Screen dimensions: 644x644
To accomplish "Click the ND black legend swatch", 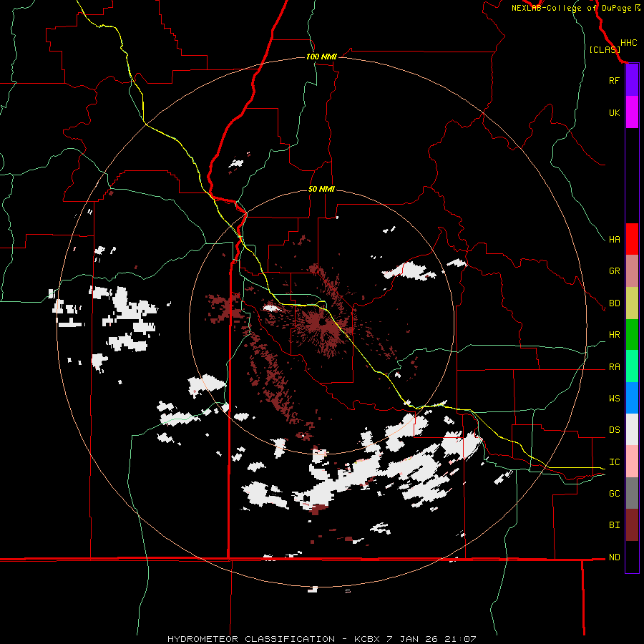I will pos(632,557).
